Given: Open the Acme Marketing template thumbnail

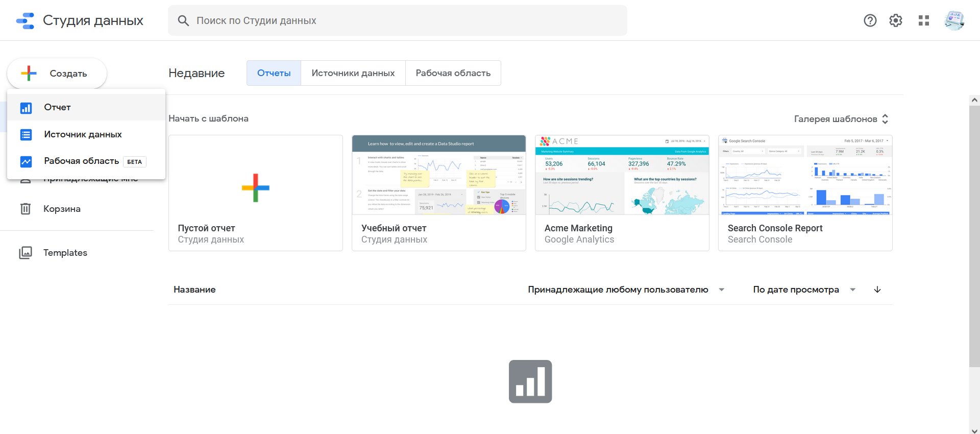Looking at the screenshot, I should [622, 175].
